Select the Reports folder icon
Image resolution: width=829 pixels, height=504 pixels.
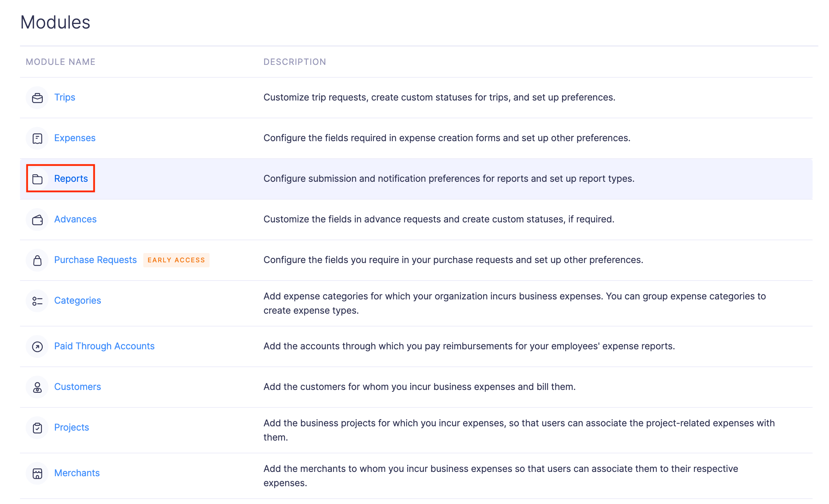point(37,179)
